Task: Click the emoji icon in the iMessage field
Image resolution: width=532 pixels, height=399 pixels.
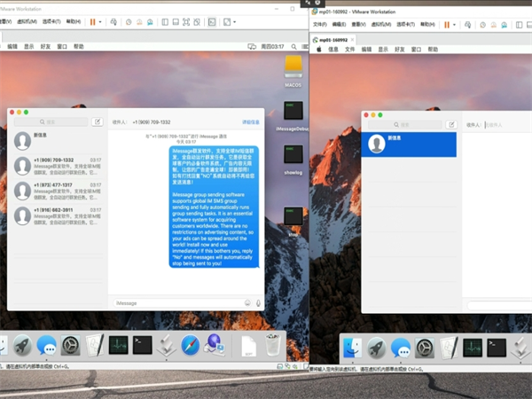Action: tap(247, 303)
